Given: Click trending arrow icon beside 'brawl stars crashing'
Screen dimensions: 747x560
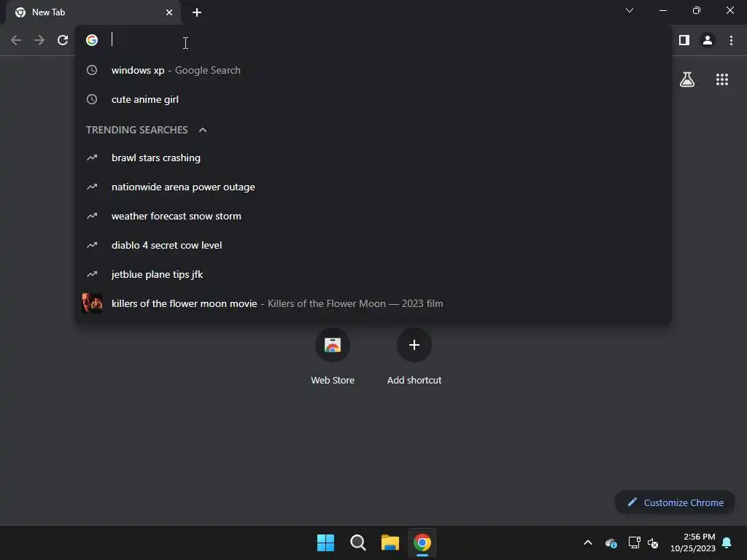Looking at the screenshot, I should (92, 157).
